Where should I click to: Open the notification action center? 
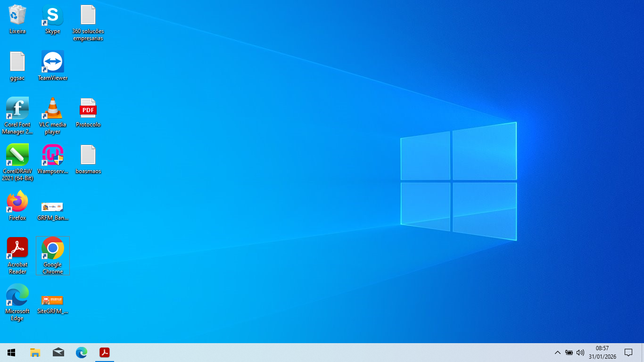point(628,353)
